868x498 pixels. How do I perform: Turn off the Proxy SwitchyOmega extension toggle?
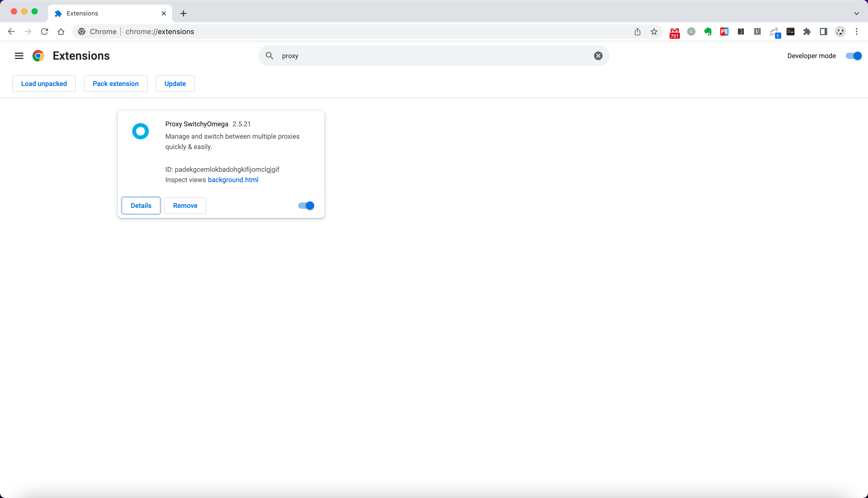click(306, 206)
